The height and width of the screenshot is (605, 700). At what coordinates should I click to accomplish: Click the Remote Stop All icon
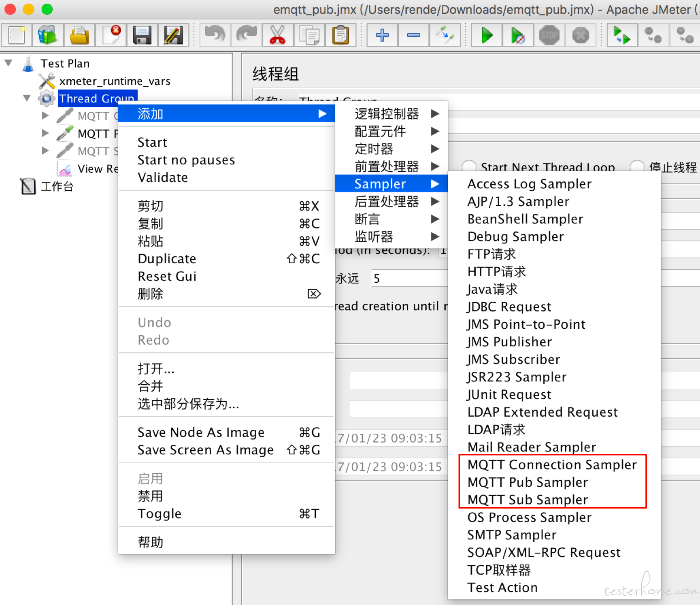point(653,35)
